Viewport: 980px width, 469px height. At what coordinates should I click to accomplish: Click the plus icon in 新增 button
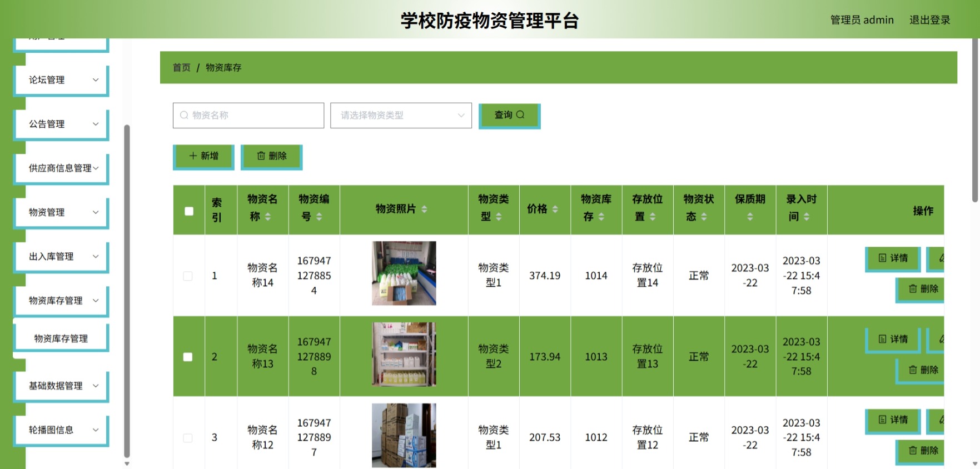(193, 156)
